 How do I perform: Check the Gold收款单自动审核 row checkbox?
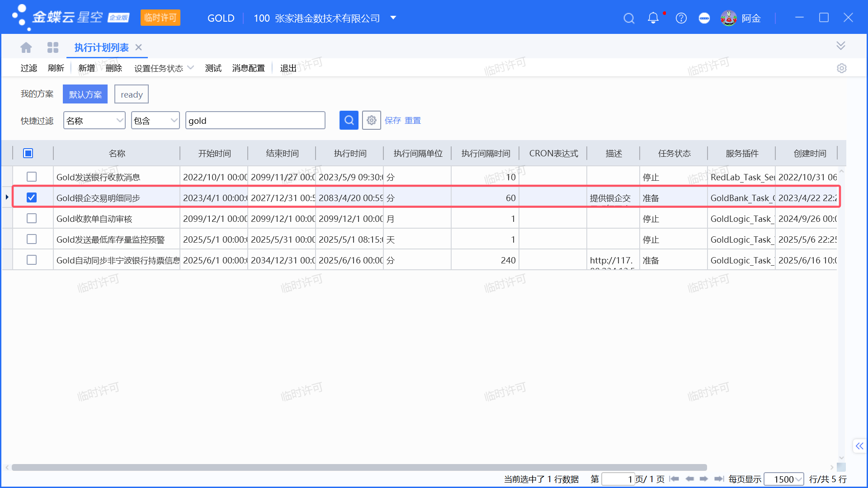click(32, 218)
